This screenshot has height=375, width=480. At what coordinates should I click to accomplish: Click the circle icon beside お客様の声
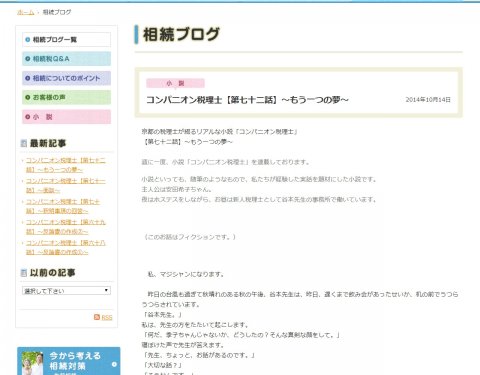[x=28, y=97]
